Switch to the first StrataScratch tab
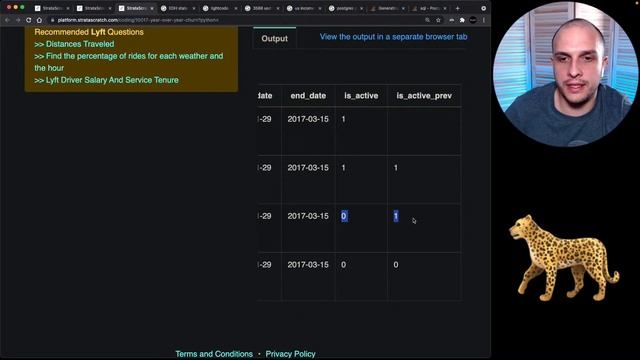Screen dimensions: 640x360 [x=52, y=8]
